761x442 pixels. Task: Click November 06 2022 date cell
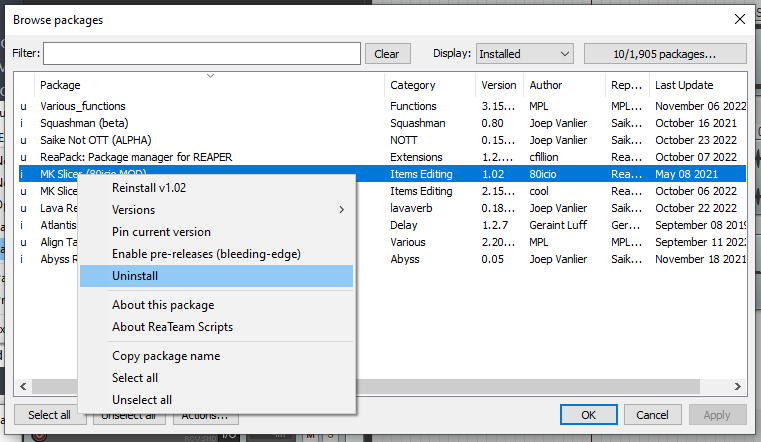point(700,106)
